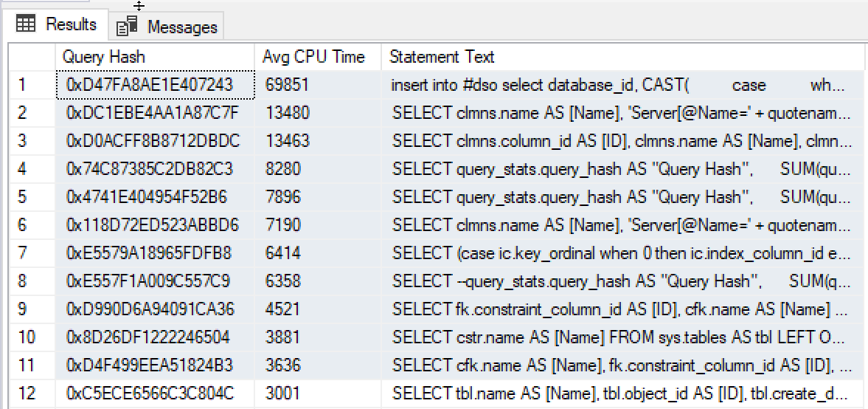
Task: Switch to the Results tab
Action: tap(55, 24)
